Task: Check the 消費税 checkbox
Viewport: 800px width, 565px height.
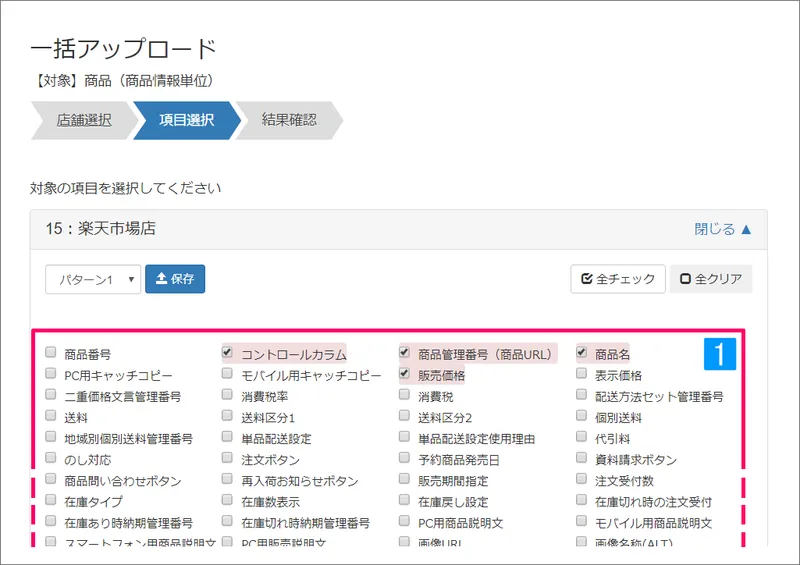Action: [x=404, y=394]
